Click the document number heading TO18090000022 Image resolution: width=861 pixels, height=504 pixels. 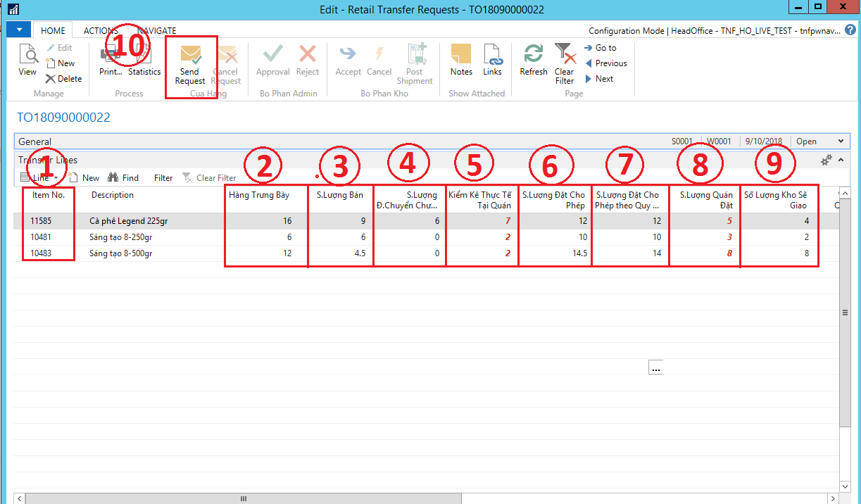63,118
